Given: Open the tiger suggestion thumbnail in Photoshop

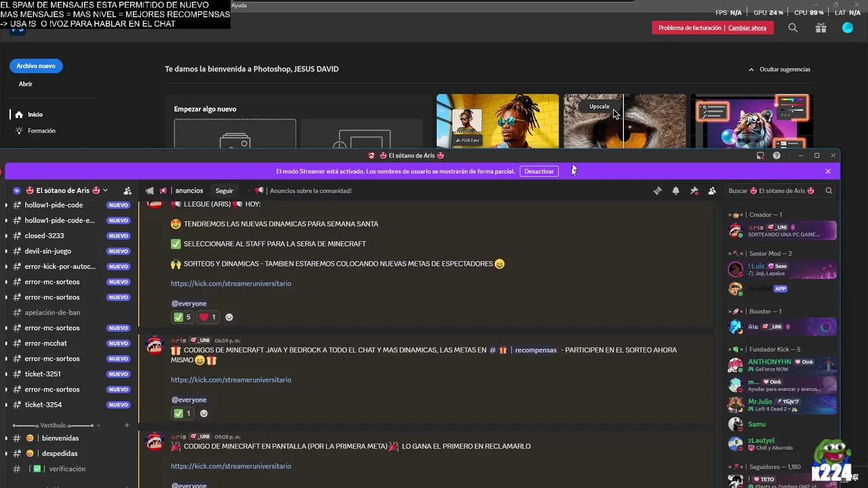Looking at the screenshot, I should click(x=751, y=121).
